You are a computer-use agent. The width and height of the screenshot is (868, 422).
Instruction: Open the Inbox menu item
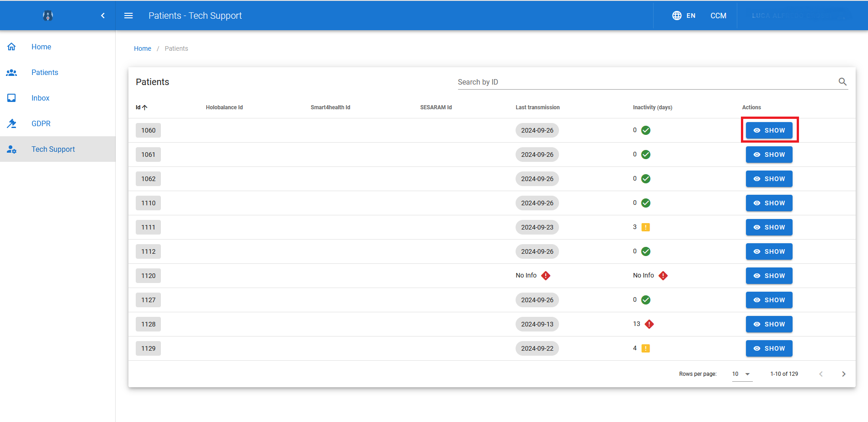(x=58, y=98)
